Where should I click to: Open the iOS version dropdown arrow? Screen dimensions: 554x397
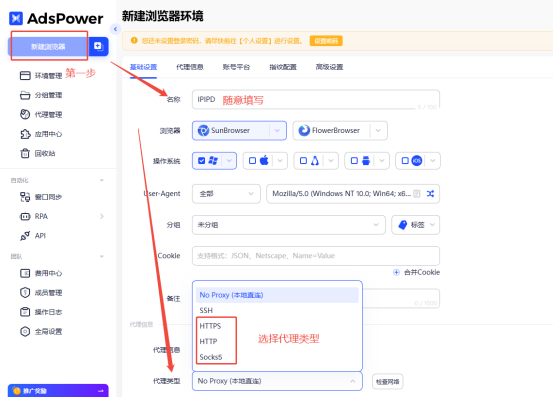433,161
